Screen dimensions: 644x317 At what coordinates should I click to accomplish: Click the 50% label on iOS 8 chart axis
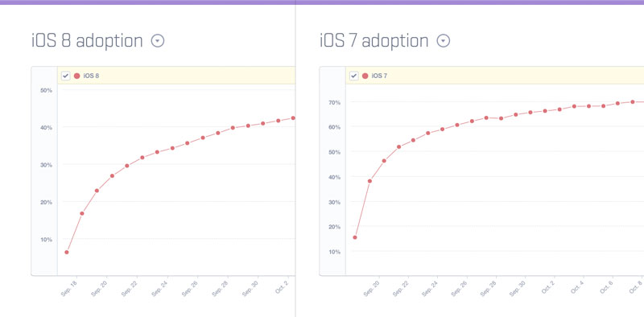coord(47,90)
